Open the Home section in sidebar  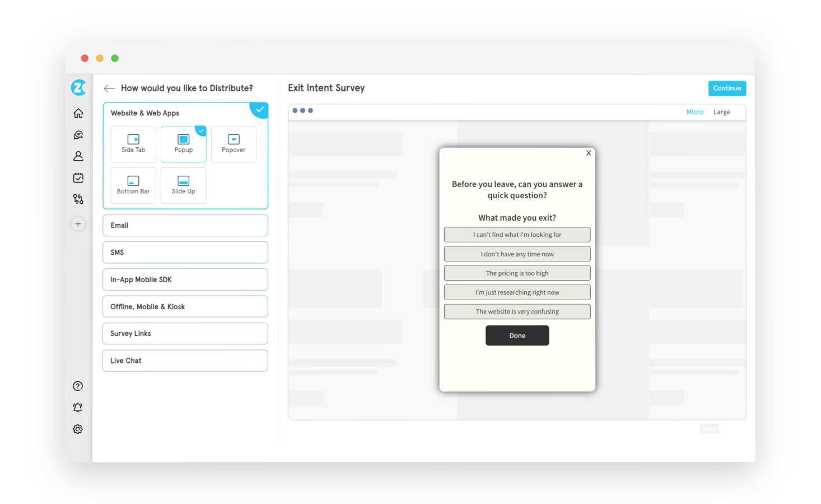click(x=78, y=113)
